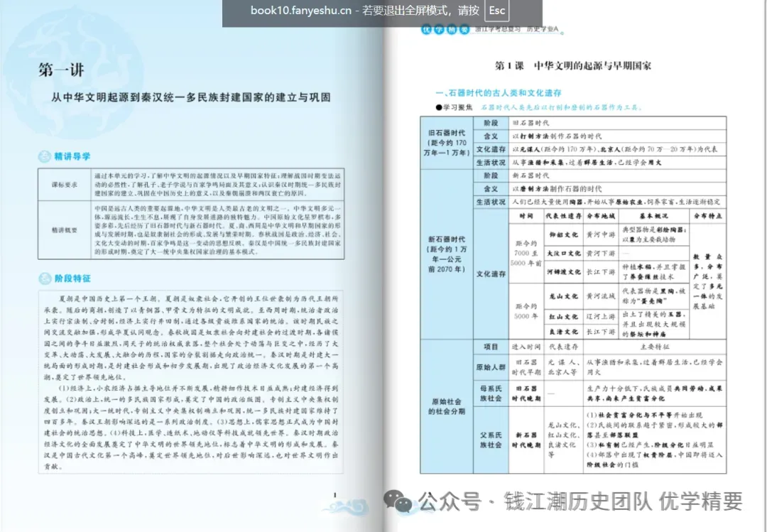Image resolution: width=767 pixels, height=532 pixels.
Task: Select the 父系氏族社会 row label
Action: [x=491, y=440]
